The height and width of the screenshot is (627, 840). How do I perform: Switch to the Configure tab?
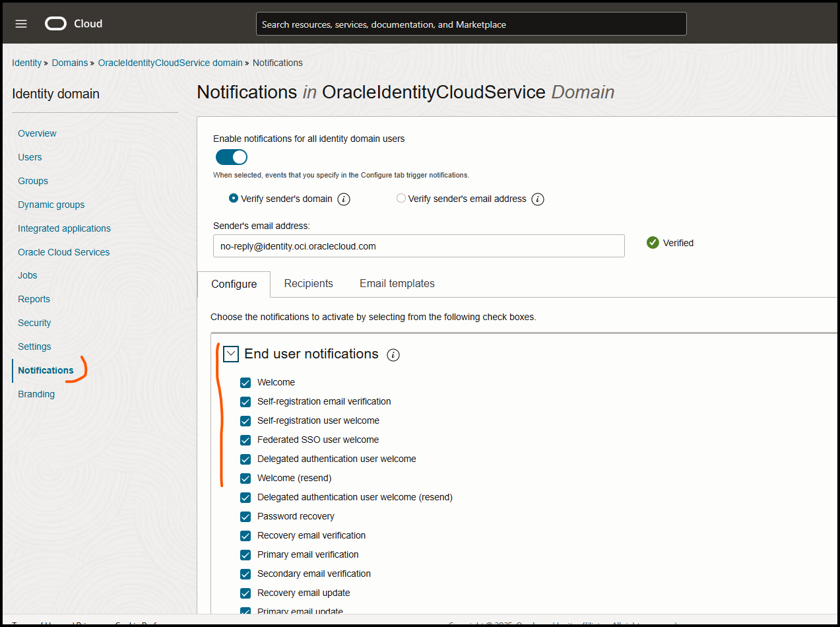(x=234, y=284)
